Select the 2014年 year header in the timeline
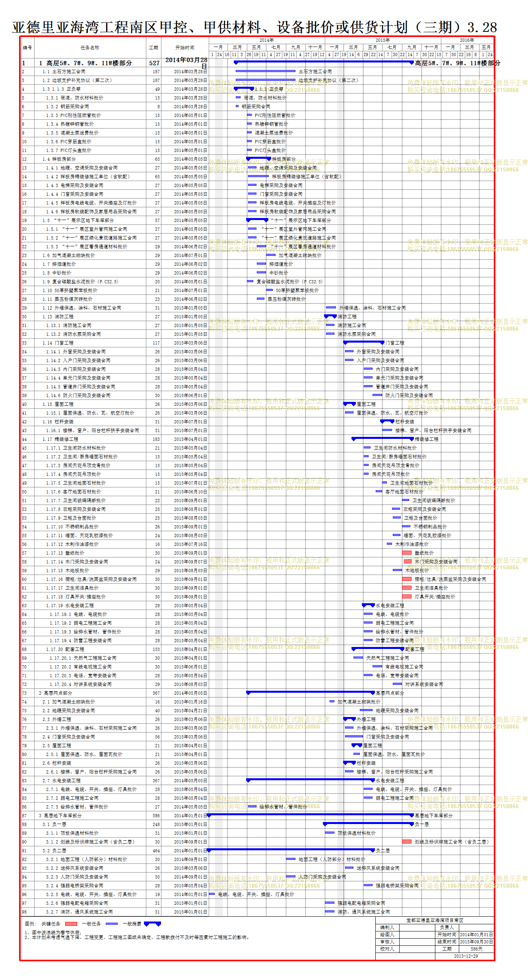 pyautogui.click(x=266, y=40)
